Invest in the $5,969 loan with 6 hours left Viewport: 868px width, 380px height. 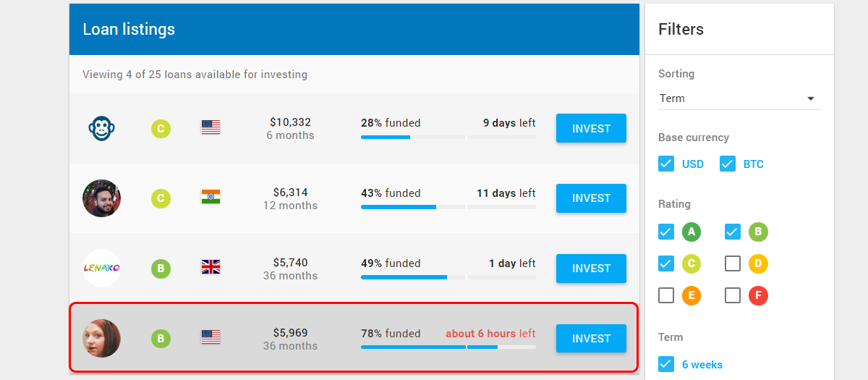(591, 339)
